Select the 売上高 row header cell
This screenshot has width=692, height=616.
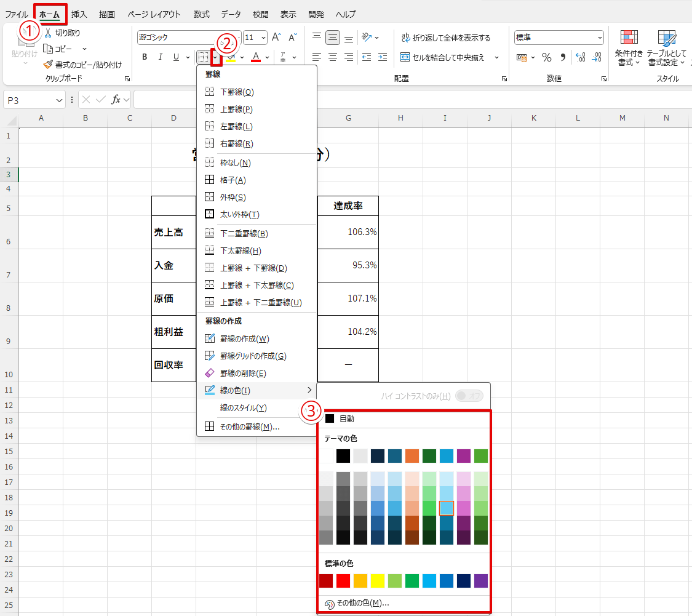(174, 232)
